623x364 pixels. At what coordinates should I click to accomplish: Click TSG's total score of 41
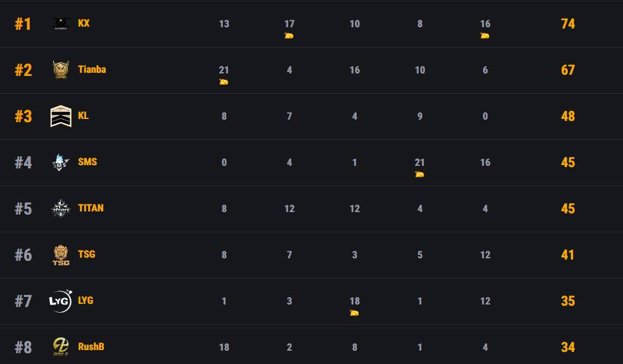coord(568,254)
